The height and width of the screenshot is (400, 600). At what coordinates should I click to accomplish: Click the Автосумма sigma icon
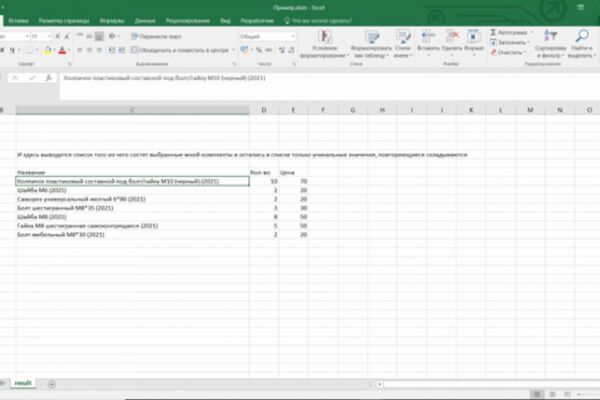pyautogui.click(x=493, y=33)
